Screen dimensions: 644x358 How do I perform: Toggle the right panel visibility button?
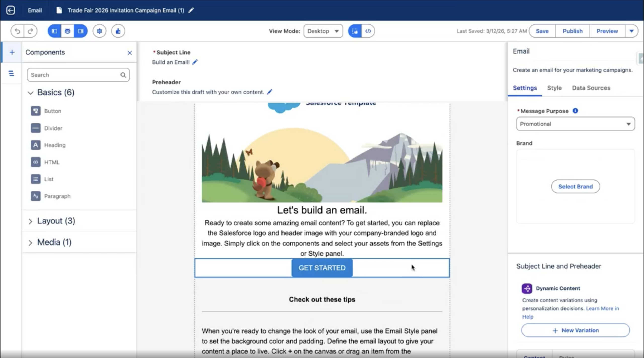(x=80, y=31)
